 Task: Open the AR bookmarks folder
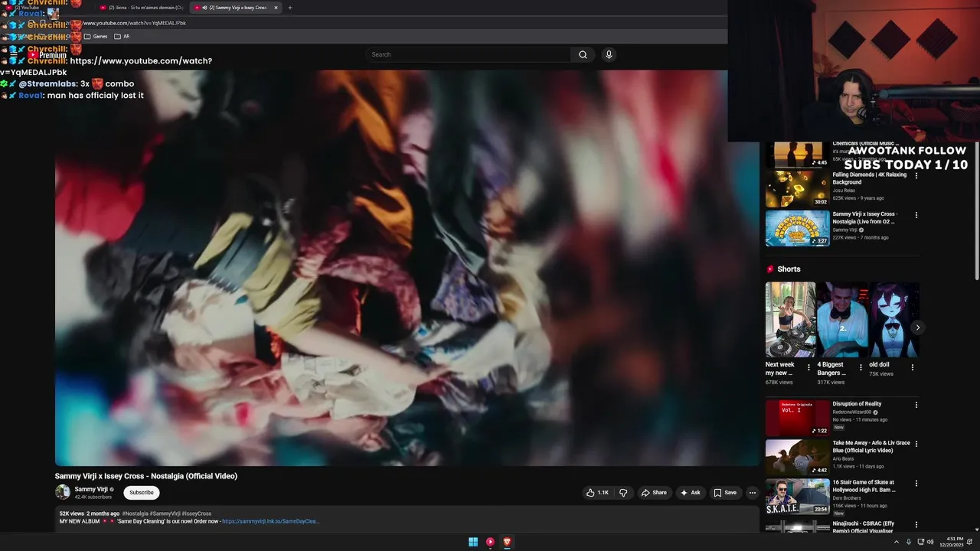(x=122, y=36)
